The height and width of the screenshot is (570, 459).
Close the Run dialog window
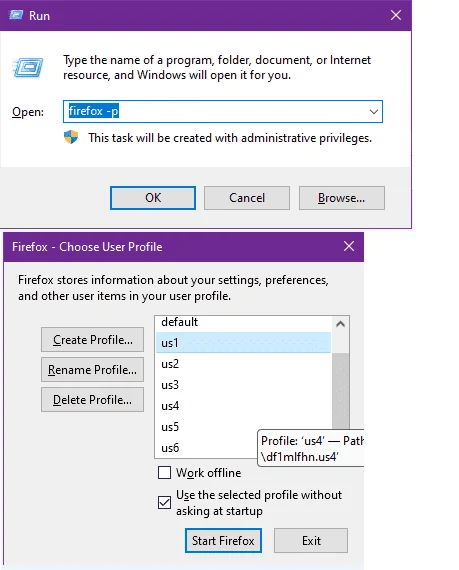(x=396, y=15)
